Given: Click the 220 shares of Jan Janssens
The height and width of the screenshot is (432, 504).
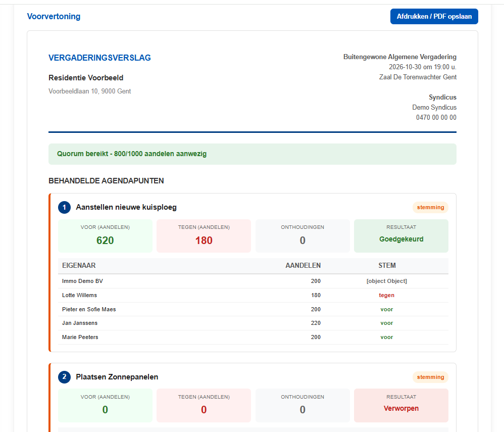Looking at the screenshot, I should tap(316, 323).
